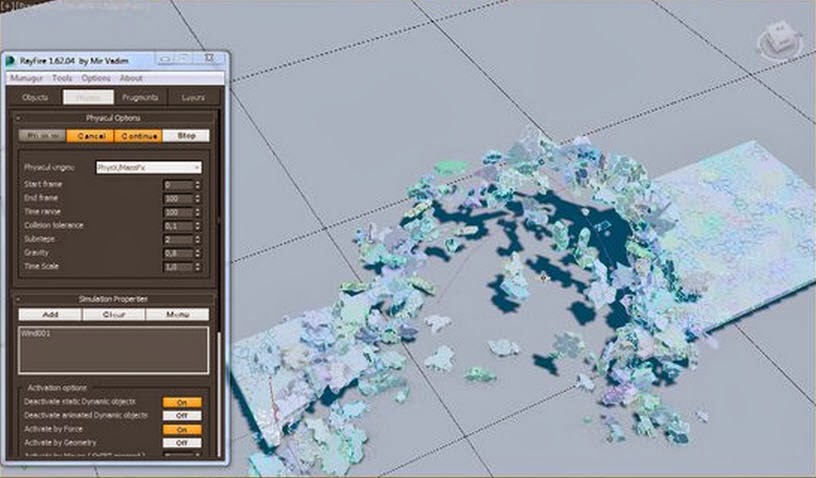Click the RayFire window title icon

tap(10, 61)
